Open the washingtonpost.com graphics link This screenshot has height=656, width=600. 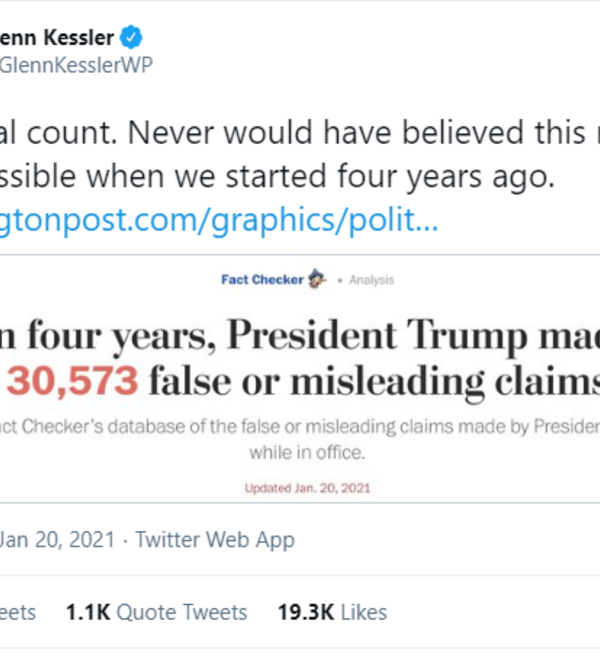[219, 220]
